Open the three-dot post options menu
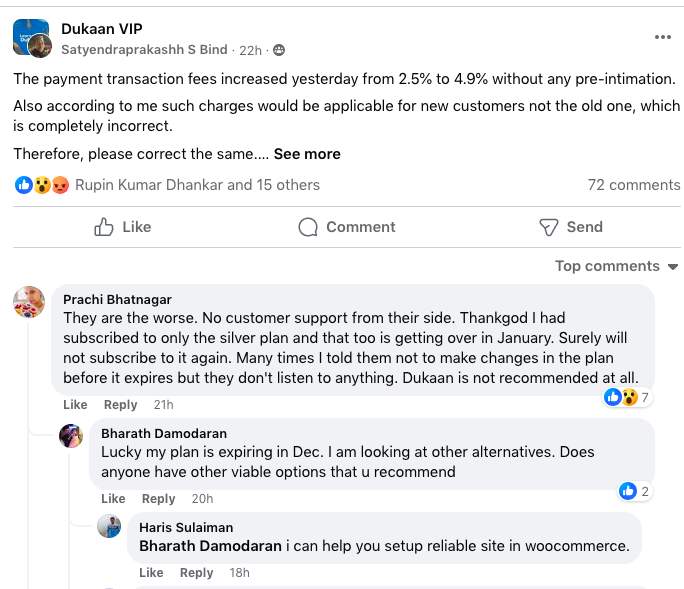Image resolution: width=684 pixels, height=589 pixels. tap(662, 37)
